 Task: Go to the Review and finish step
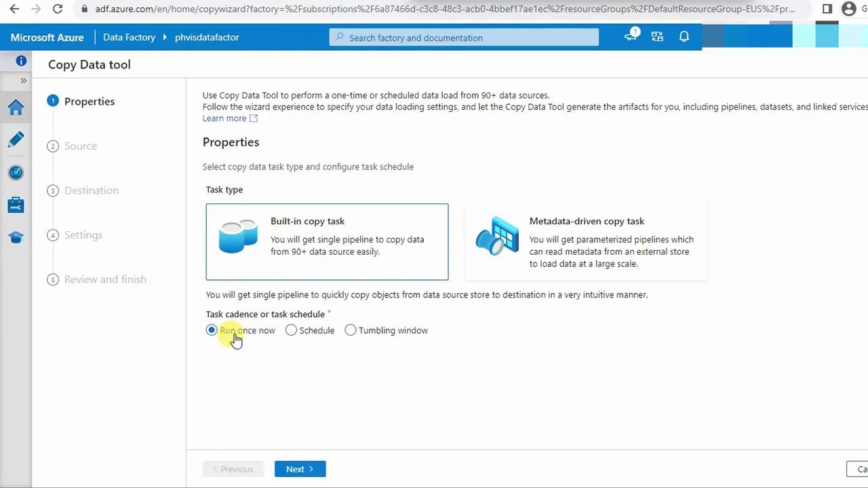coord(97,279)
